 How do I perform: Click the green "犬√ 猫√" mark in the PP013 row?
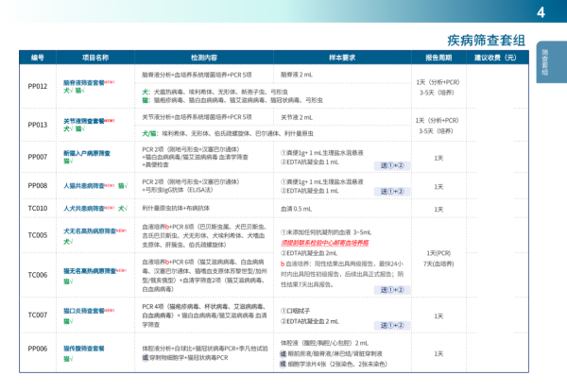pyautogui.click(x=74, y=128)
